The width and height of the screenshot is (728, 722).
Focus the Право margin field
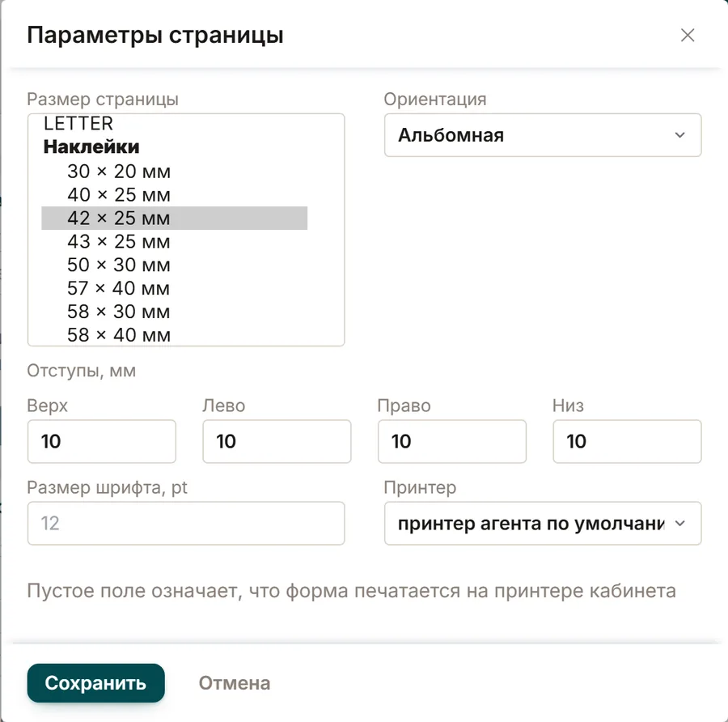[451, 441]
